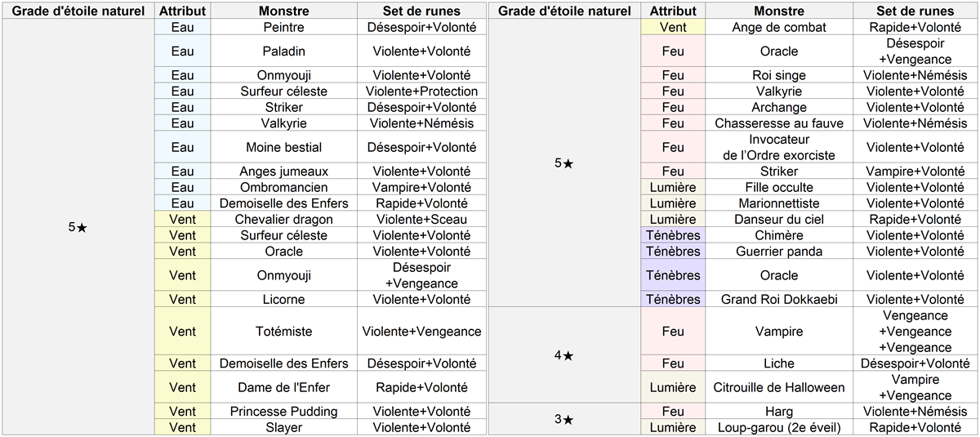The height and width of the screenshot is (437, 980).
Task: Click the Peintre monster cell
Action: coord(283,27)
